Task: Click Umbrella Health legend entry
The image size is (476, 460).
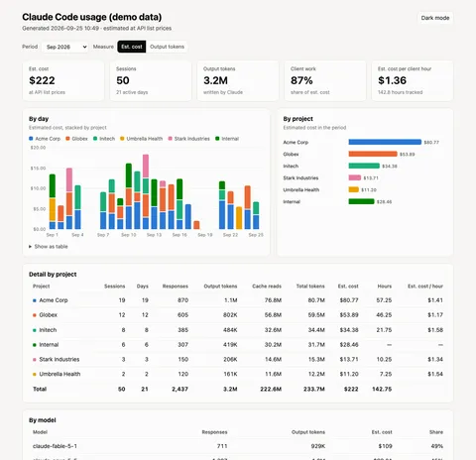Action: tap(141, 139)
